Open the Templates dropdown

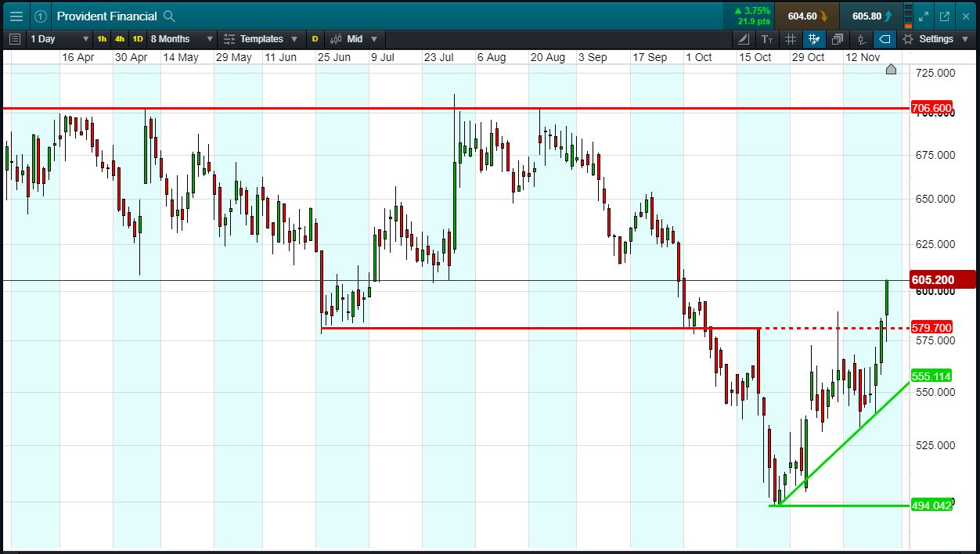pos(260,38)
